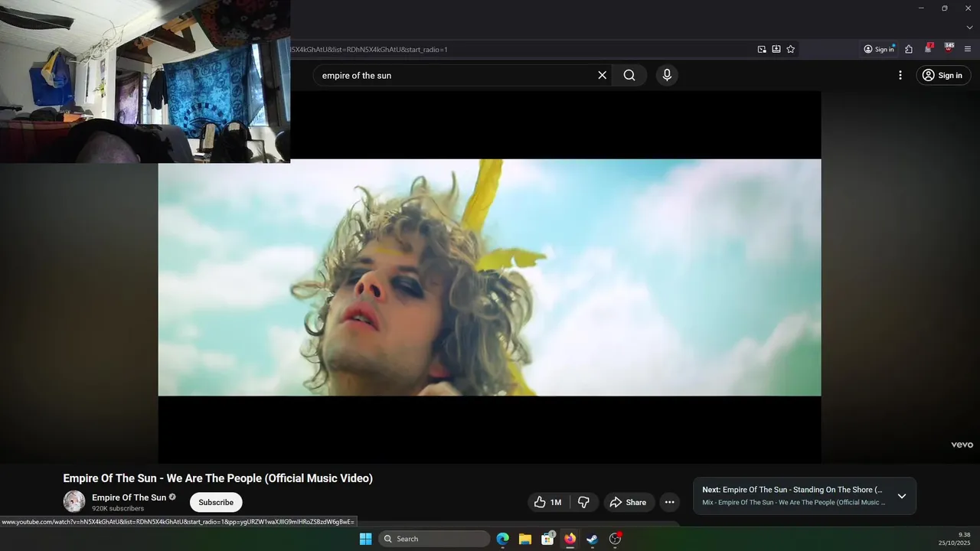Launch Microsoft Edge from taskbar
980x551 pixels.
[x=502, y=539]
